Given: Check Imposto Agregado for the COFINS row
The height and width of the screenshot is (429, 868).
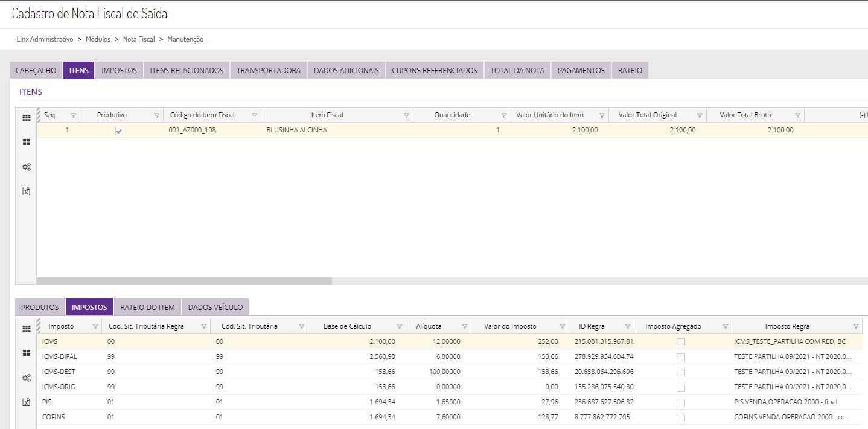Looking at the screenshot, I should pyautogui.click(x=680, y=418).
